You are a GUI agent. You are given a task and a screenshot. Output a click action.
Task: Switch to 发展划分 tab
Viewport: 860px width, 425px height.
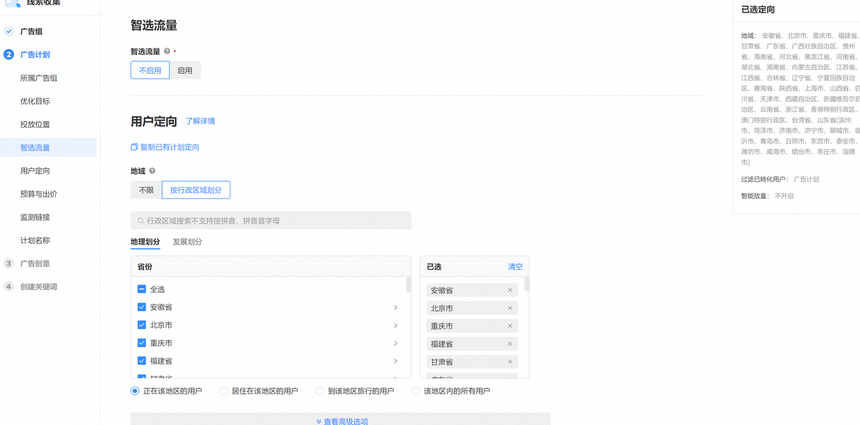[187, 242]
